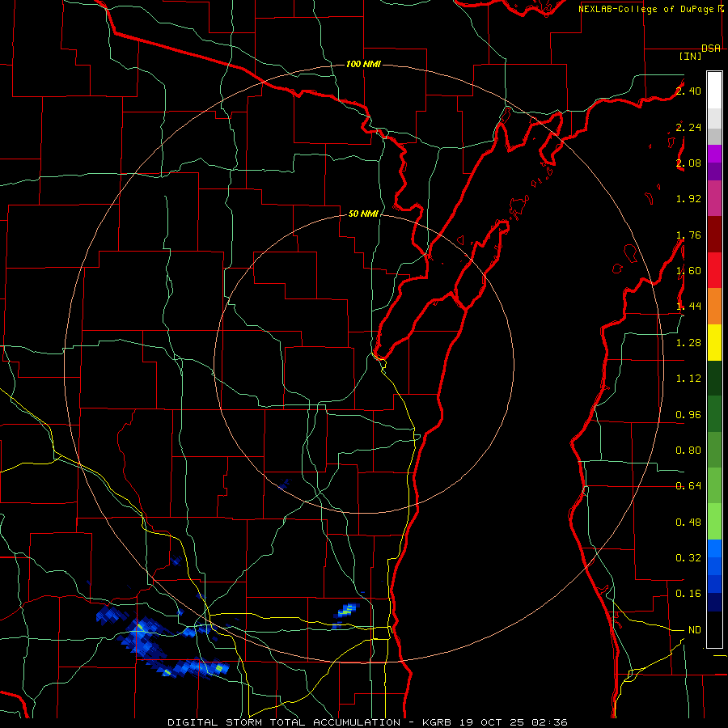Viewport: 728px width, 728px height.
Task: Select the bright red legend swatch
Action: point(714,270)
